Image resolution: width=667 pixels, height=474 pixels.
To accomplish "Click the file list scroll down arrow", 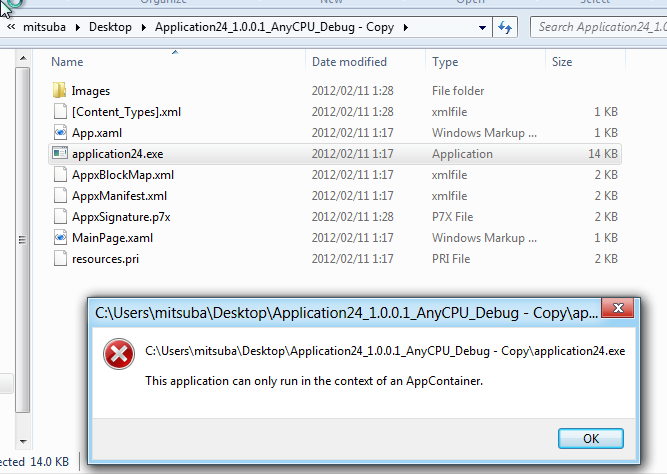I will (x=23, y=441).
